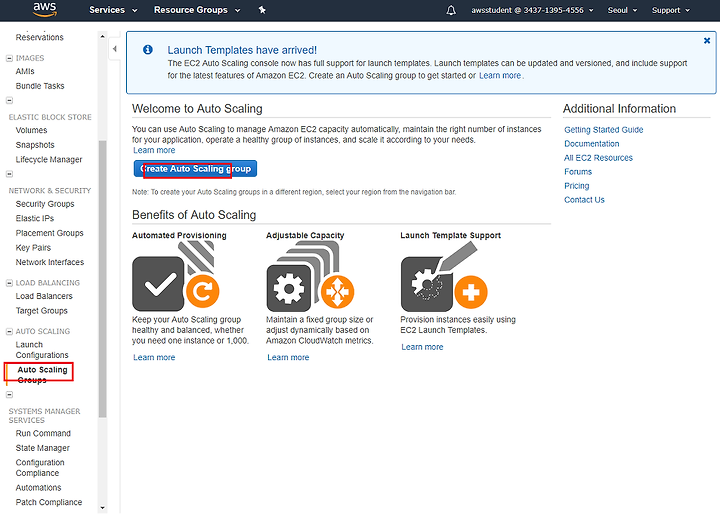Toggle the expander above SYSTEMS MANAGER SERVICES
Screen dimensions: 720x515
click(x=9, y=395)
